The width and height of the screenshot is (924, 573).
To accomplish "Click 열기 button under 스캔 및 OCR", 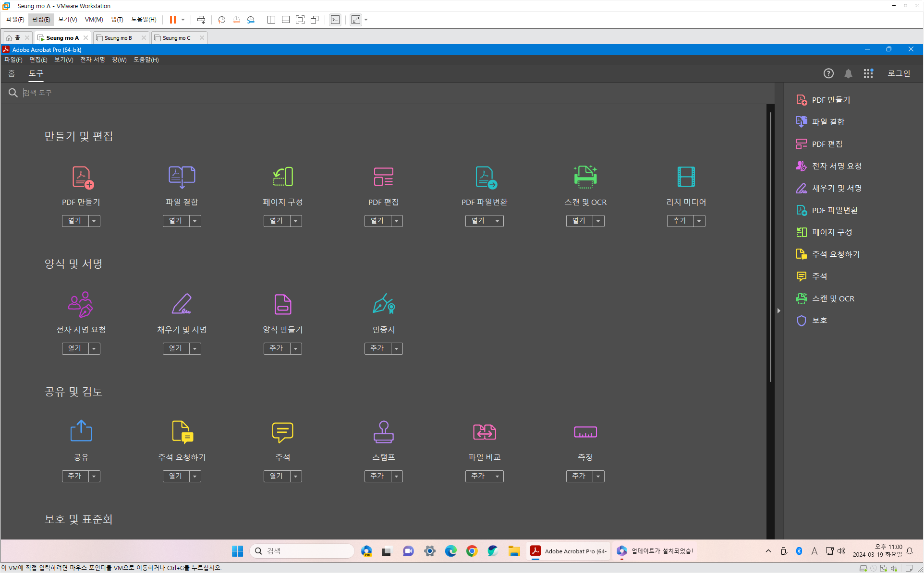I will click(579, 221).
